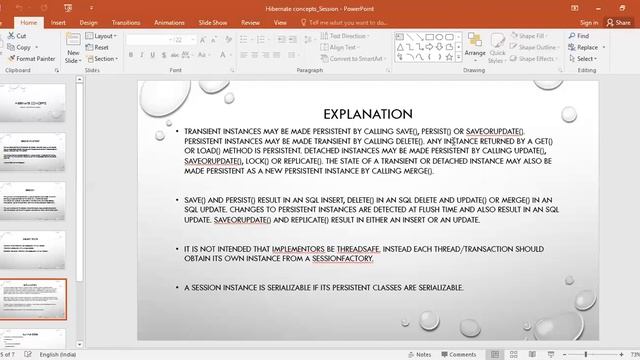Image resolution: width=640 pixels, height=360 pixels.
Task: Expand shapes gallery more arrow
Action: tap(458, 58)
